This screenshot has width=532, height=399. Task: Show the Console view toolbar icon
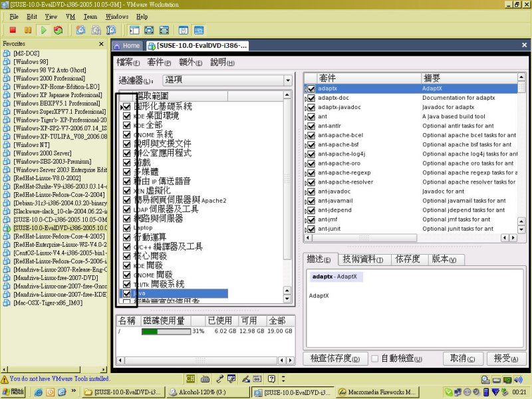[x=199, y=30]
